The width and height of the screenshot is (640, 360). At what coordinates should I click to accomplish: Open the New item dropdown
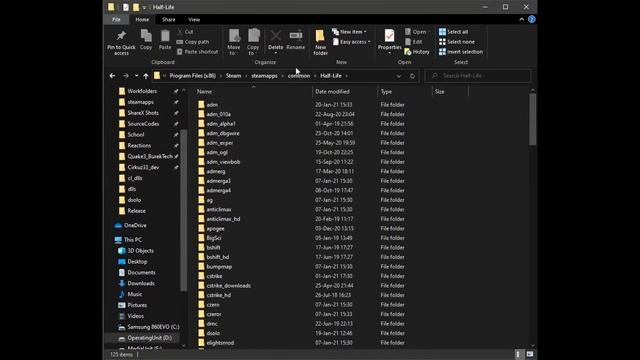coord(349,32)
